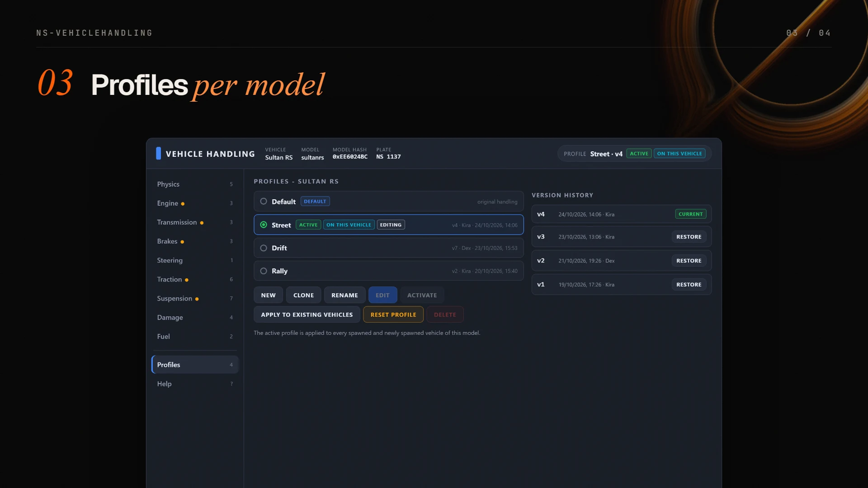
Task: Select the Rally profile radio button
Action: [x=264, y=271]
